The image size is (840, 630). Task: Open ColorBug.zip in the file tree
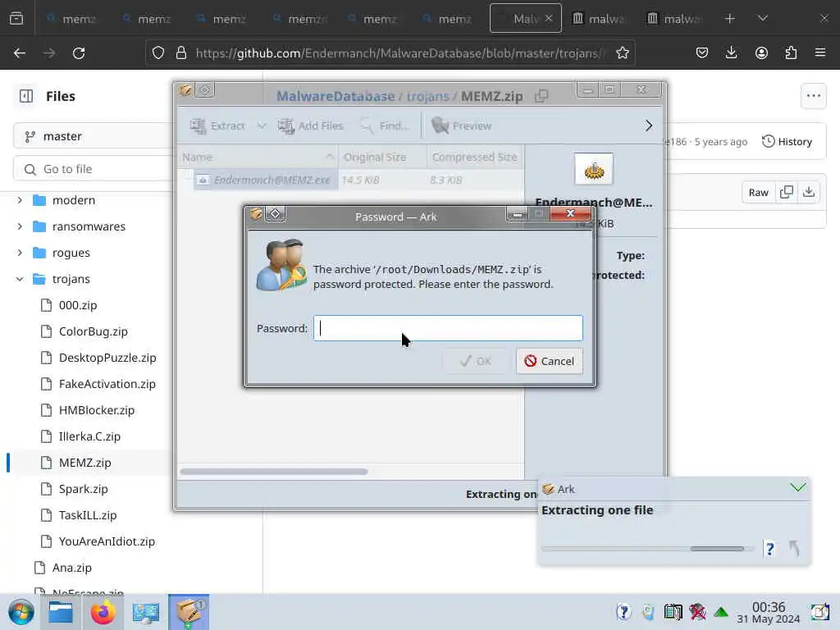point(94,331)
